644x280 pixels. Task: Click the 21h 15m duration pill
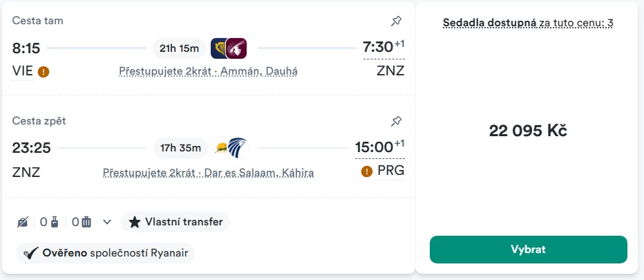pyautogui.click(x=179, y=48)
